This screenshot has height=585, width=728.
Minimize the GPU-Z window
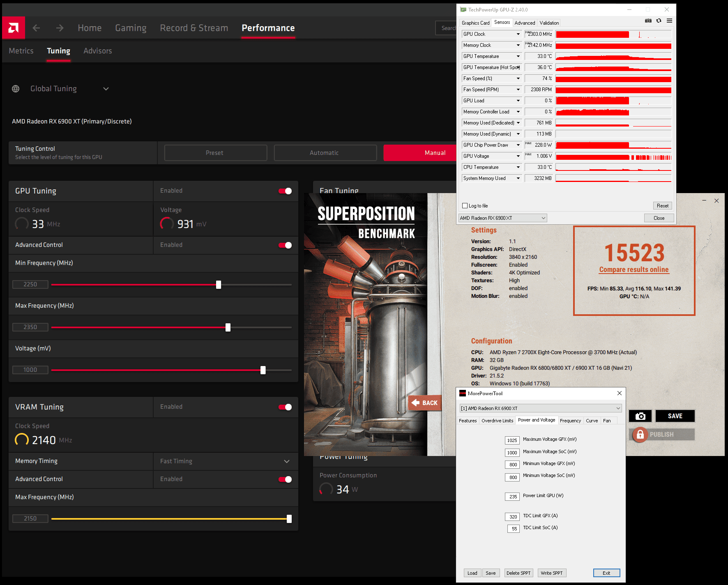pos(630,9)
